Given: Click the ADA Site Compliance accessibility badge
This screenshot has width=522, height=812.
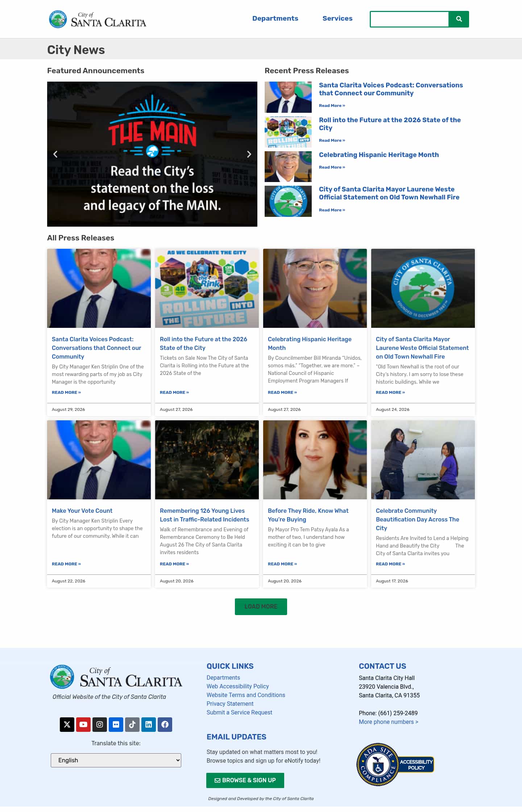Looking at the screenshot, I should (x=395, y=764).
